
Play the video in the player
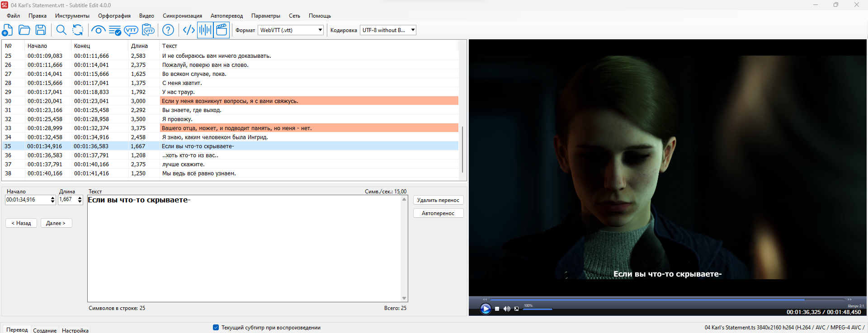tap(486, 309)
